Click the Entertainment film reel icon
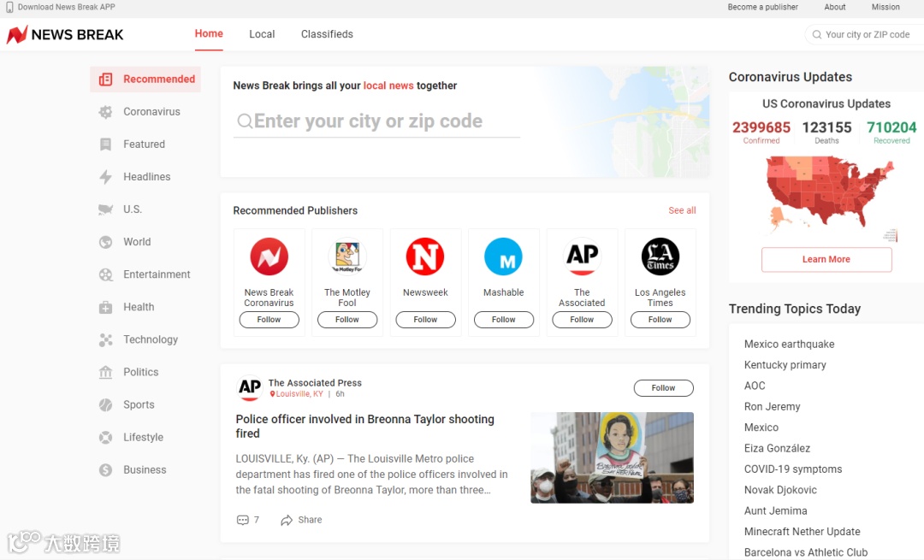 tap(105, 274)
